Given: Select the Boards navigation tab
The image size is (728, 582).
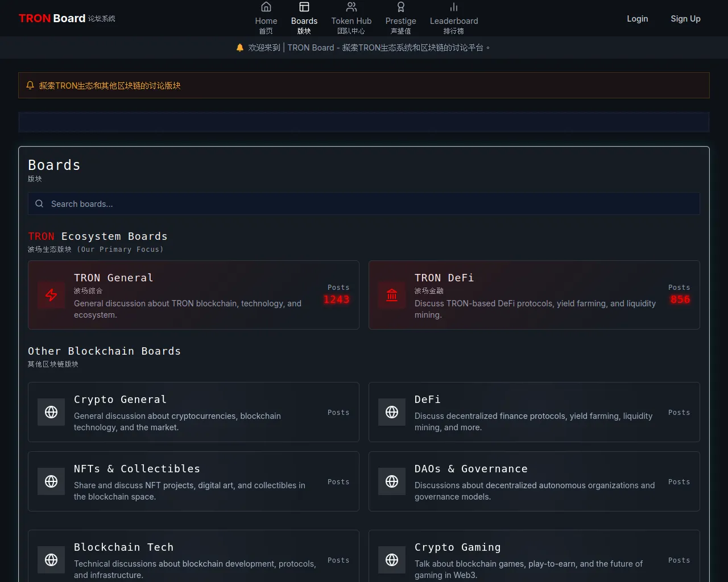Looking at the screenshot, I should (304, 18).
